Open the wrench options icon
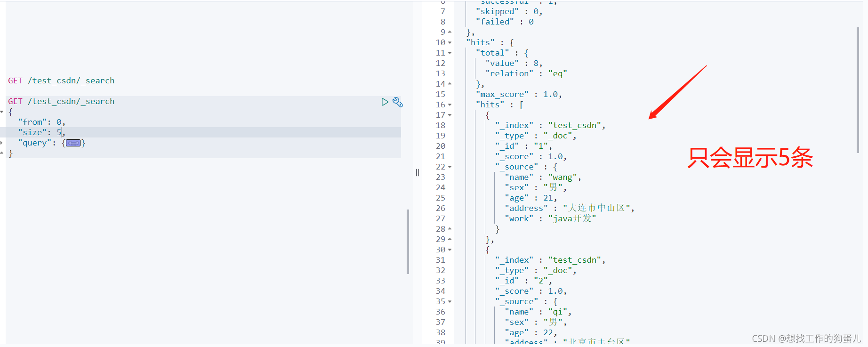 [x=398, y=102]
